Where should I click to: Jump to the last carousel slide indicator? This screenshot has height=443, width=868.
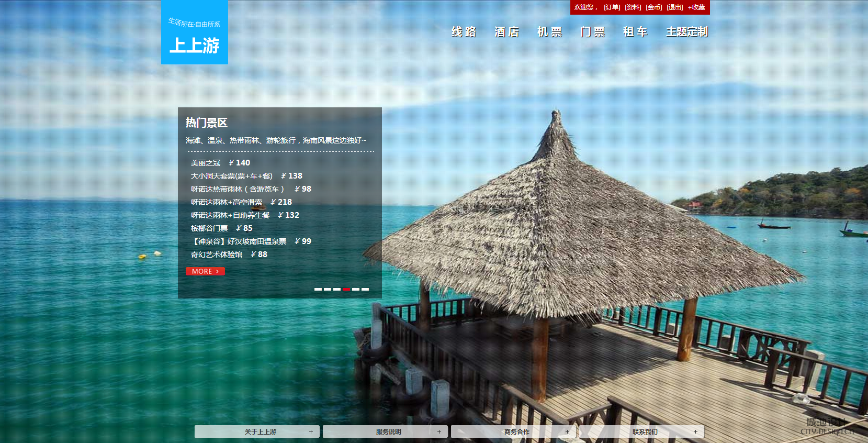pos(365,289)
